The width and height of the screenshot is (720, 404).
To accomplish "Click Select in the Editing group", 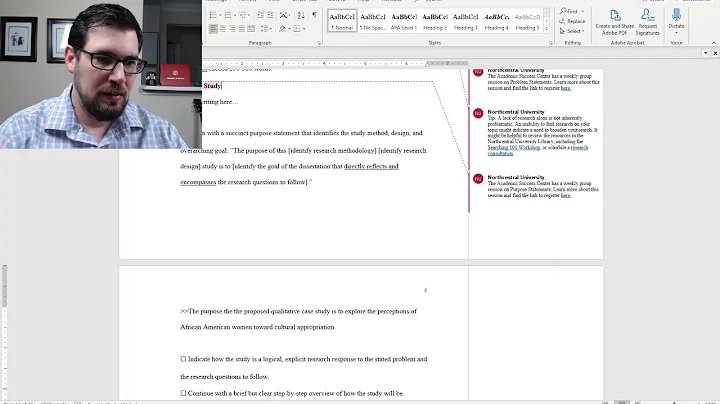I will tap(571, 31).
